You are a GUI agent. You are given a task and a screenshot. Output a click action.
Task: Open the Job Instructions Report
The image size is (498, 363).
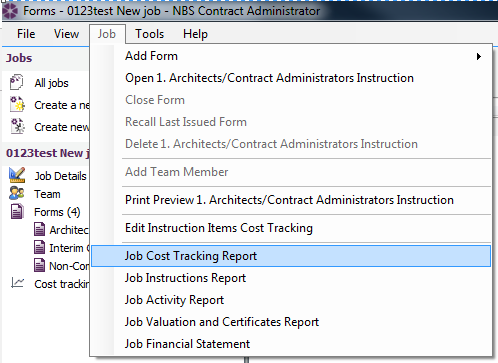[291, 278]
